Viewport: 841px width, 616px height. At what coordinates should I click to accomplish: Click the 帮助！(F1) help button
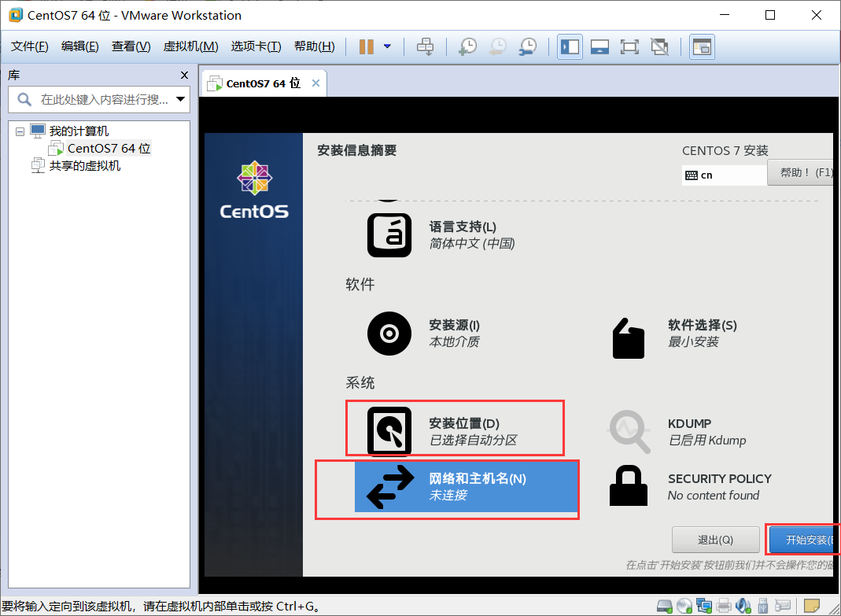[802, 172]
